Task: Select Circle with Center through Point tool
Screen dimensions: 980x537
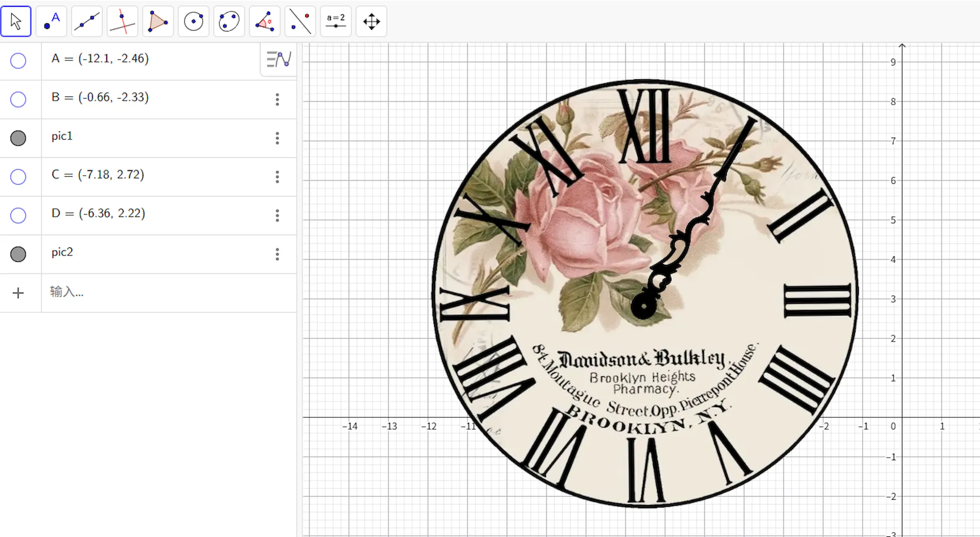Action: [194, 22]
